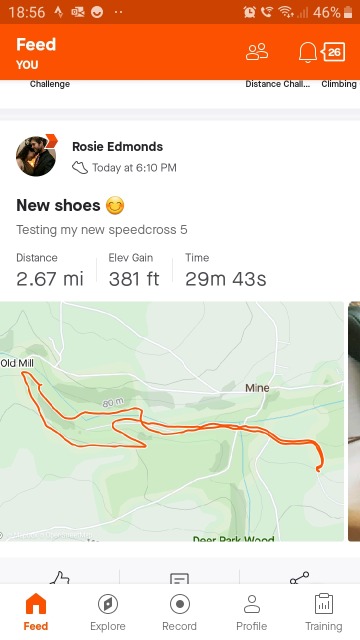
Task: Open the challenges badge showing 26
Action: click(x=333, y=52)
